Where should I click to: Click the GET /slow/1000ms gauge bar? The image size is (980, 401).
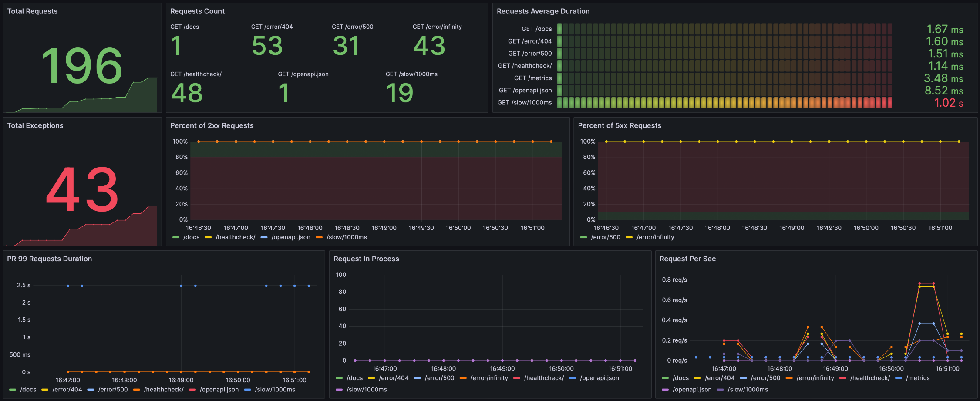point(724,103)
